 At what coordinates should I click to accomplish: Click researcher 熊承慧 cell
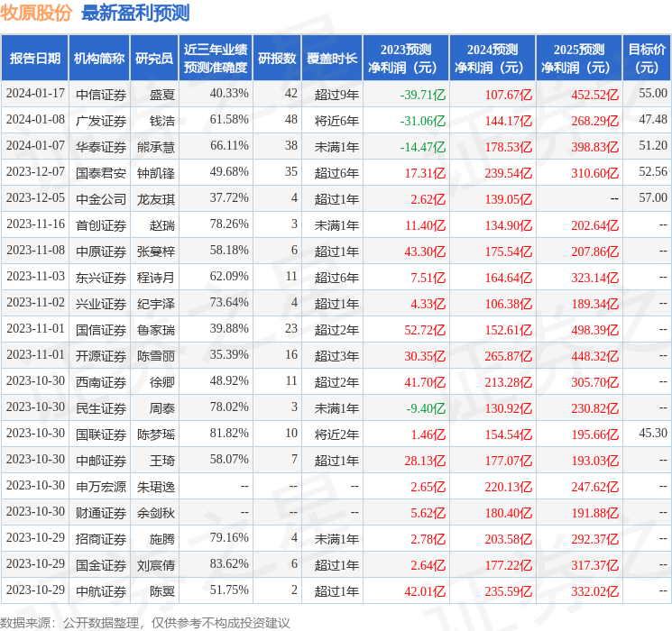point(155,147)
